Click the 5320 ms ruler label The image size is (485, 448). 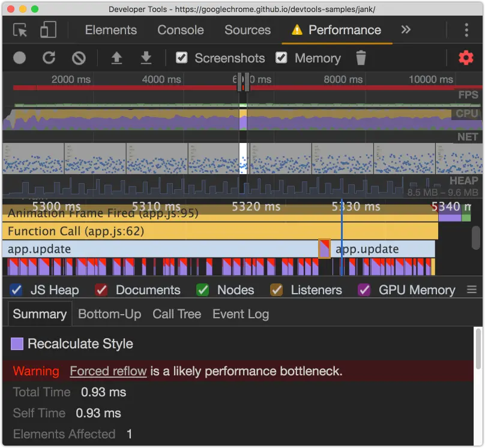[256, 207]
